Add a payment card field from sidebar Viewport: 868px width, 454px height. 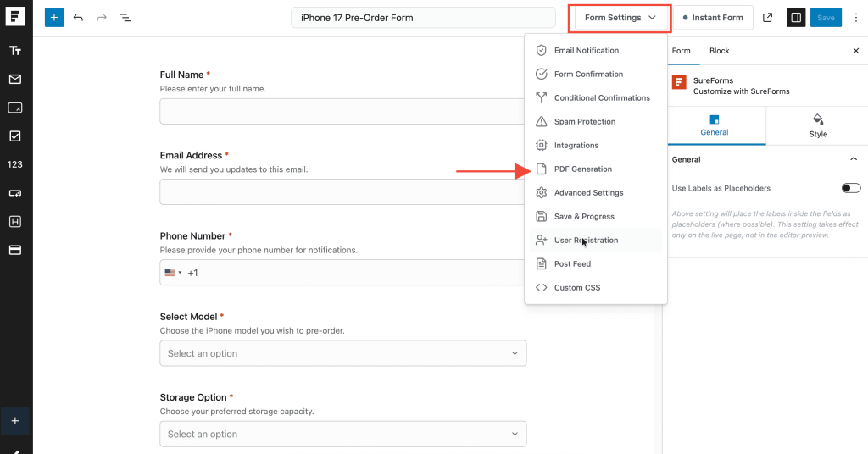15,250
